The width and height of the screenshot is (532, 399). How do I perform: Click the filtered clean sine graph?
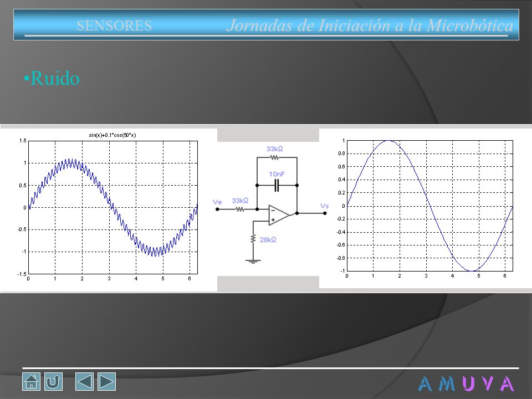click(x=426, y=208)
